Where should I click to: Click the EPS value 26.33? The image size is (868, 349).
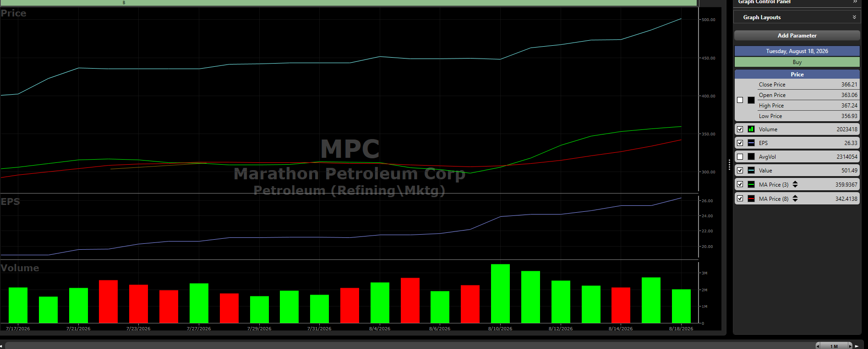click(851, 143)
